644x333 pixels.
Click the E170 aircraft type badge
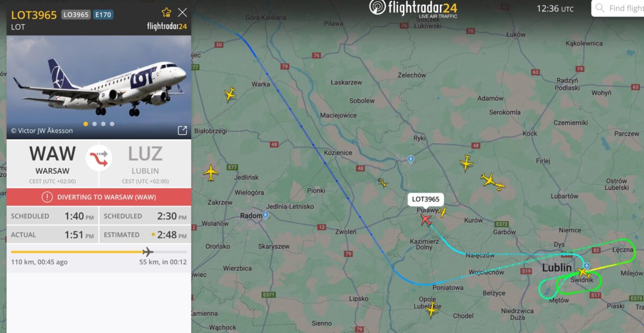(x=103, y=15)
